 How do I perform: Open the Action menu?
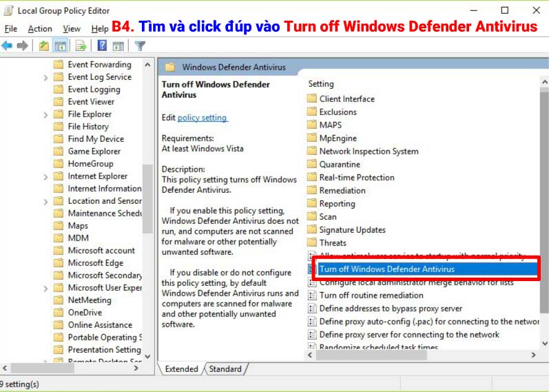click(x=40, y=29)
